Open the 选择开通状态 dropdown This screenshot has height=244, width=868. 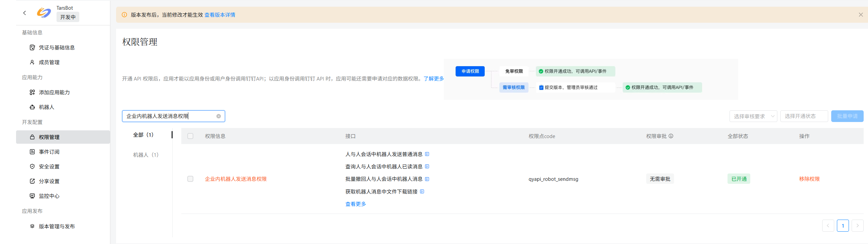[x=804, y=116]
